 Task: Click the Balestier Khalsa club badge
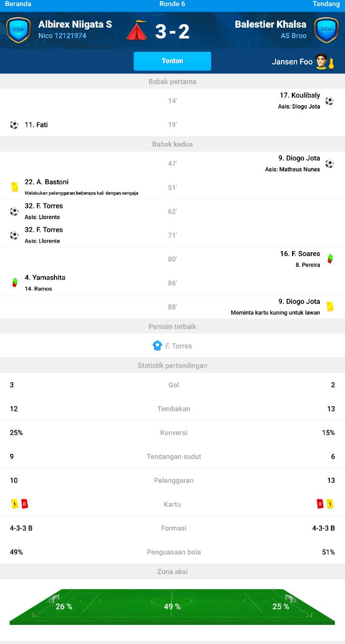point(326,30)
